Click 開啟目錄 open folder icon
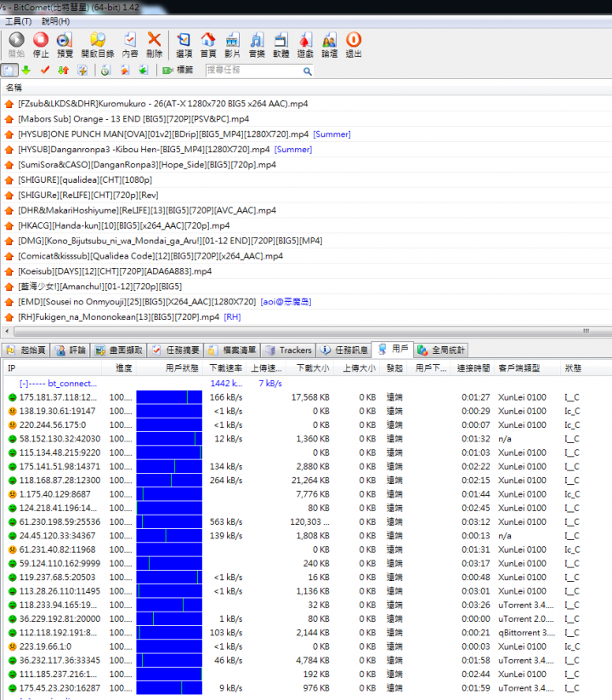The image size is (612, 700). tap(98, 44)
